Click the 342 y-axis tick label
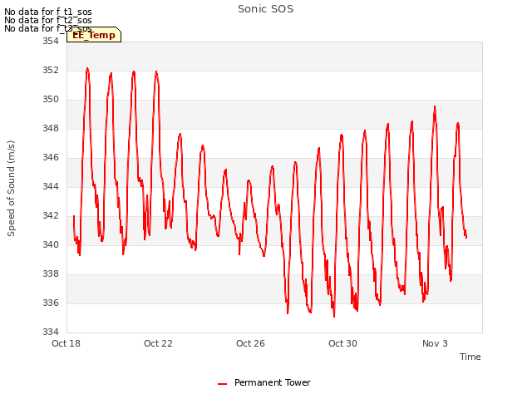The height and width of the screenshot is (399, 532). 51,216
